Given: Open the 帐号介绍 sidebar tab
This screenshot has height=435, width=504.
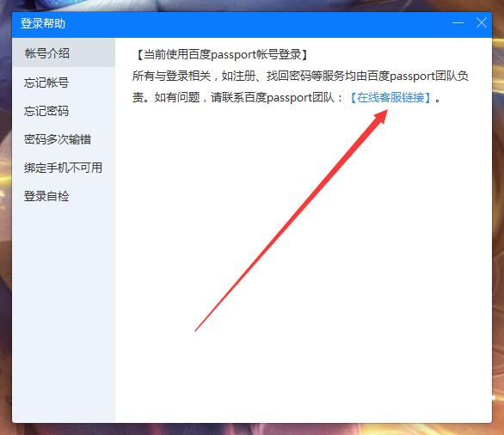Looking at the screenshot, I should (64, 53).
